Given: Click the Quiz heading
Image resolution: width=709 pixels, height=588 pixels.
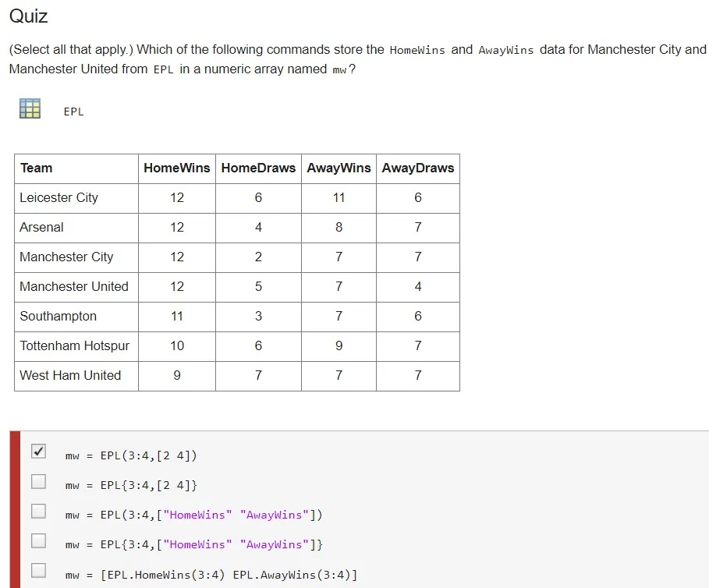Looking at the screenshot, I should pos(29,16).
